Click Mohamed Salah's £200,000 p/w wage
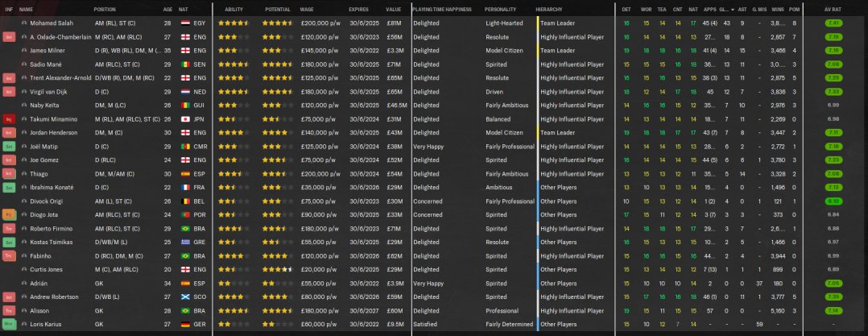Image resolution: width=868 pixels, height=336 pixels. point(320,23)
